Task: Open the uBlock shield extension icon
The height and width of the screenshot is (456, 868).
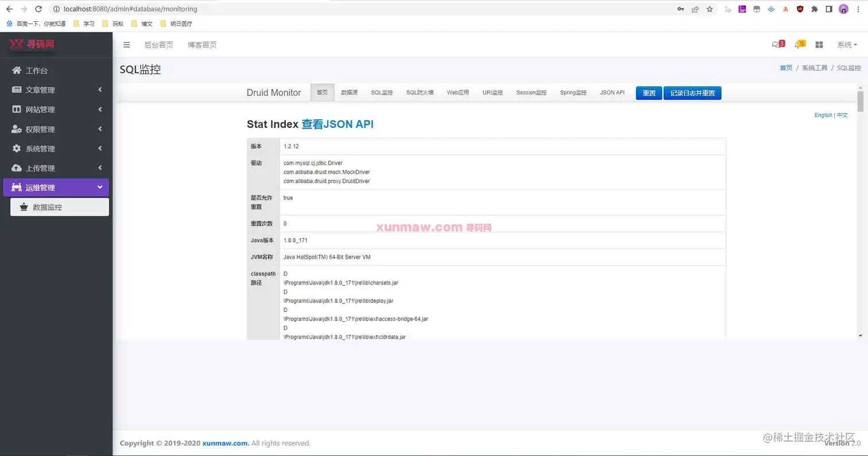Action: click(800, 9)
